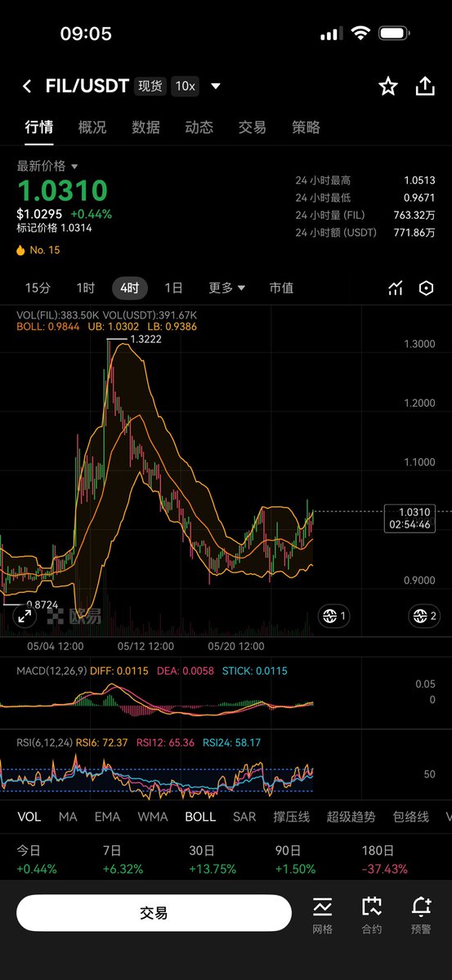Select the 现货 spot tag

150,86
